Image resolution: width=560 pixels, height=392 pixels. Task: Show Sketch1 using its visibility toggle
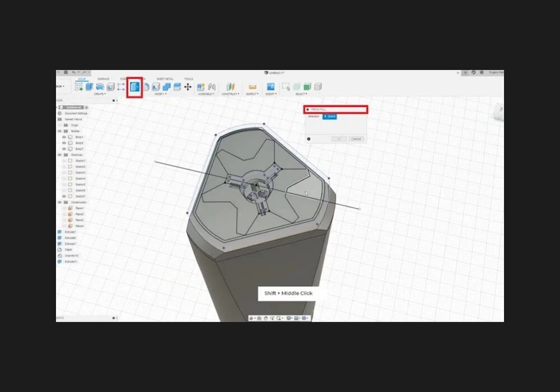coord(64,161)
